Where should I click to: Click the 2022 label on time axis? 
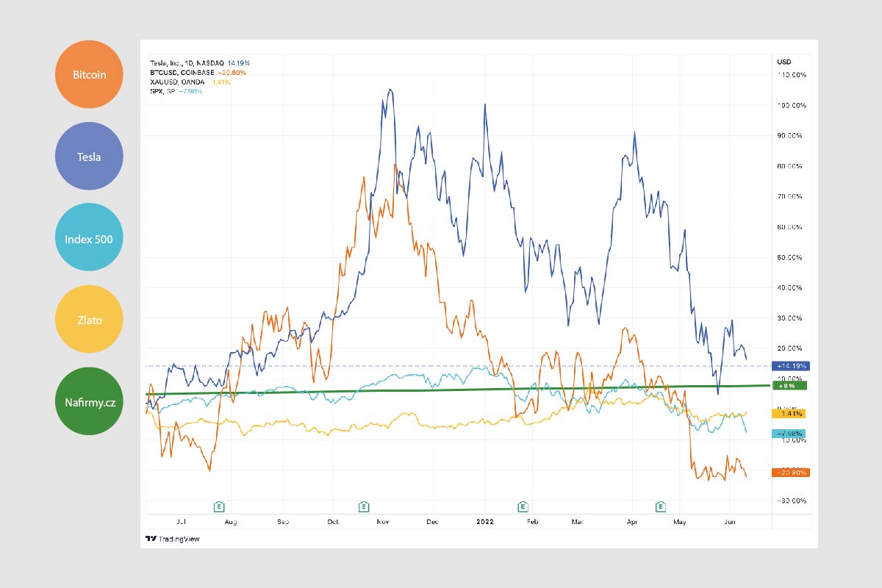point(484,522)
